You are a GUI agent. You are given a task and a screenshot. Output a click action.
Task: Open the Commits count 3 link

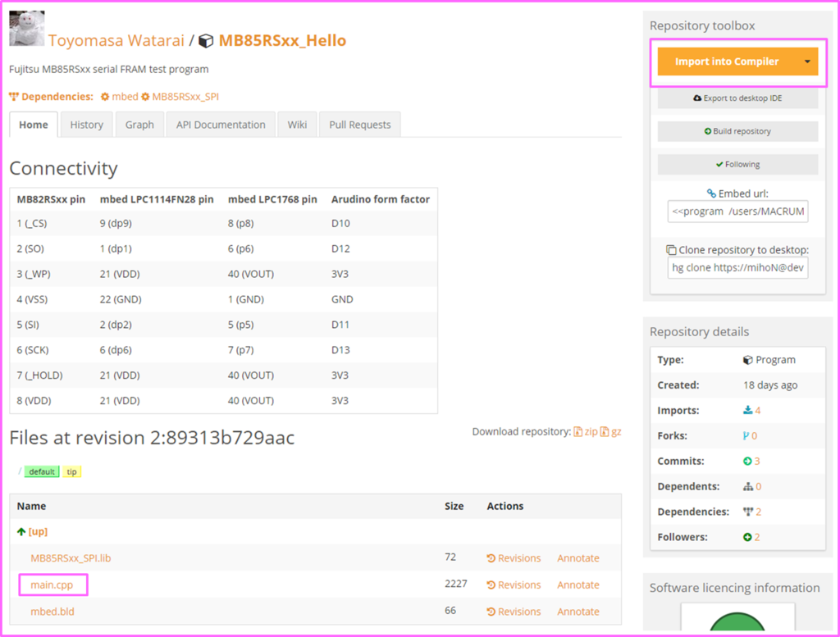click(757, 462)
